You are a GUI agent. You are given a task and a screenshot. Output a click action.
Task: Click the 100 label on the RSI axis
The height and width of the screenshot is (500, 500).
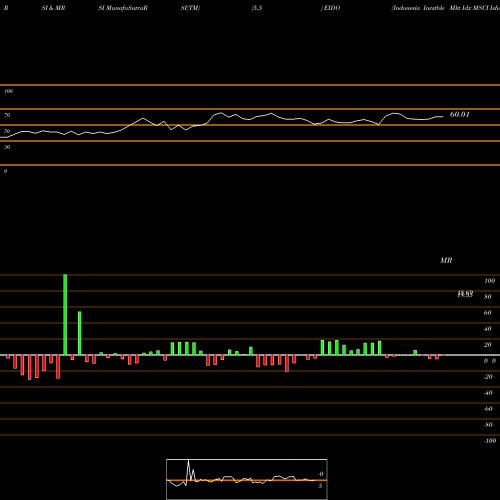coord(8,91)
